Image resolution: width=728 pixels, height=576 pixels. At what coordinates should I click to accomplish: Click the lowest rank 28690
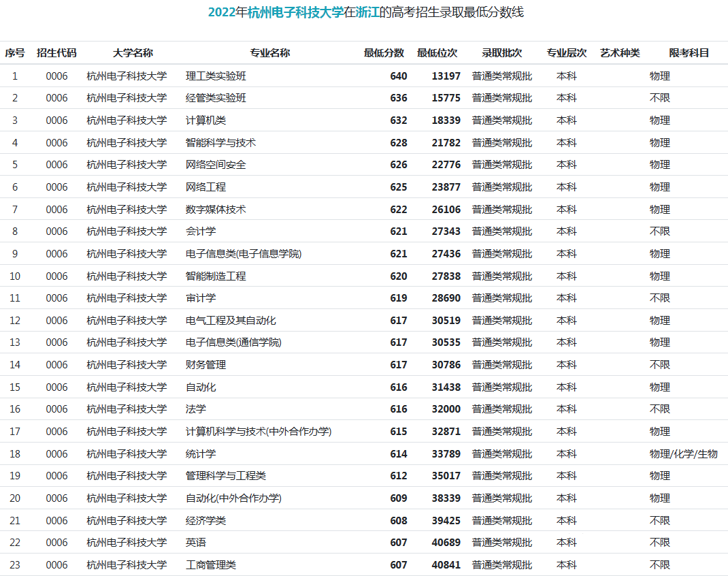click(446, 298)
